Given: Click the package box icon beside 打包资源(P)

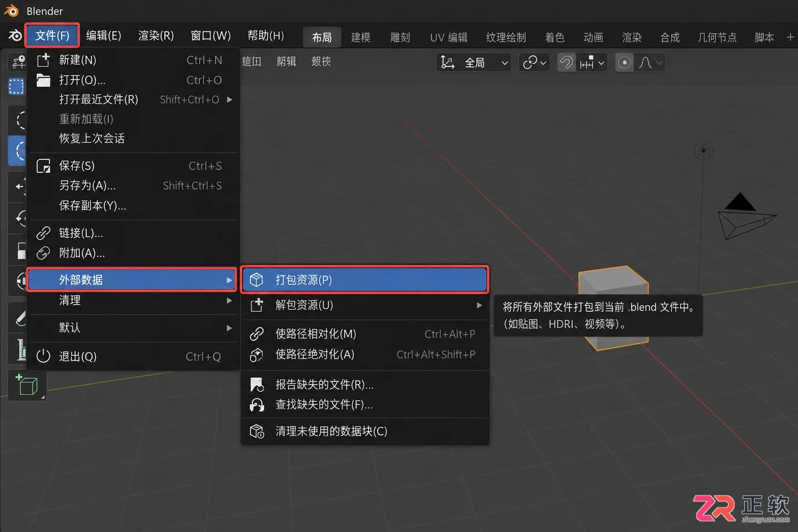Looking at the screenshot, I should 257,280.
